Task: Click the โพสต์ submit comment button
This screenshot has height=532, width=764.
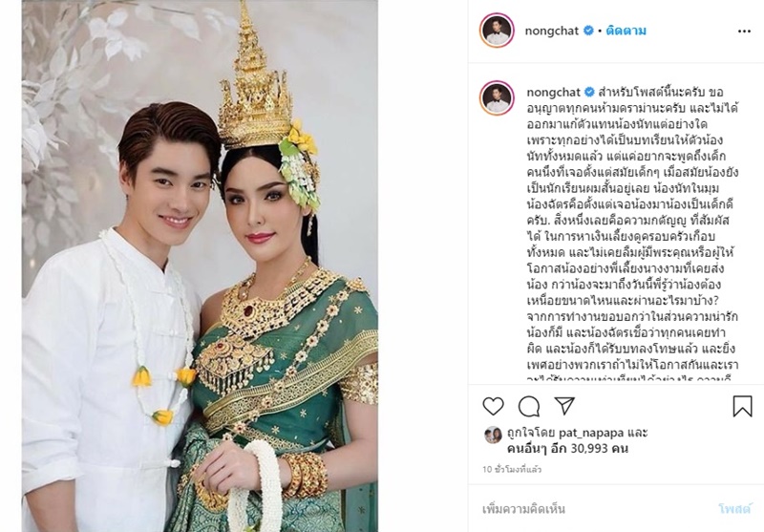Action: click(734, 509)
